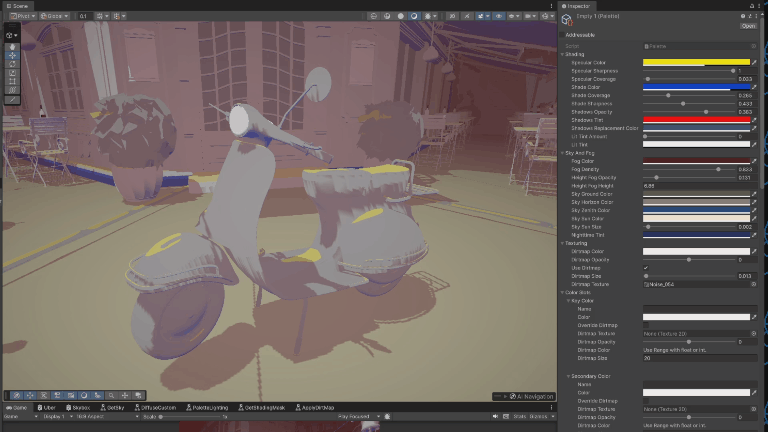Toggle Key Color Override Dirtmap checkbox
This screenshot has height=432, width=768.
(646, 325)
